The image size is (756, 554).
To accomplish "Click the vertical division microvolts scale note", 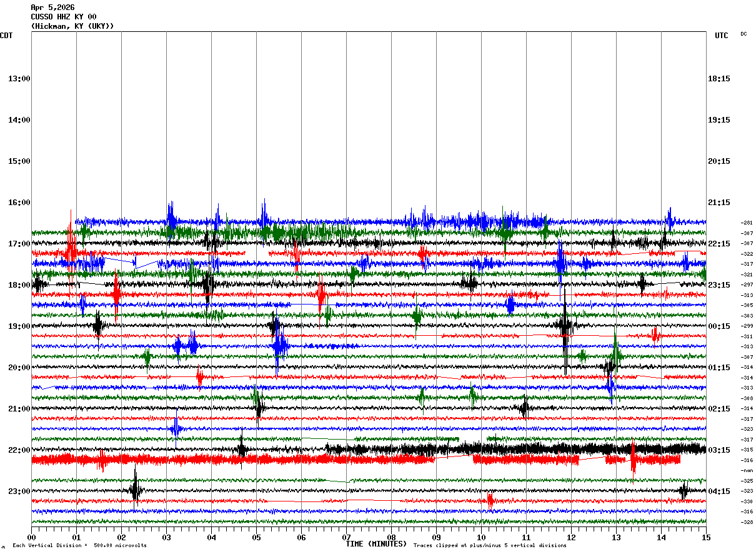I will click(x=79, y=546).
